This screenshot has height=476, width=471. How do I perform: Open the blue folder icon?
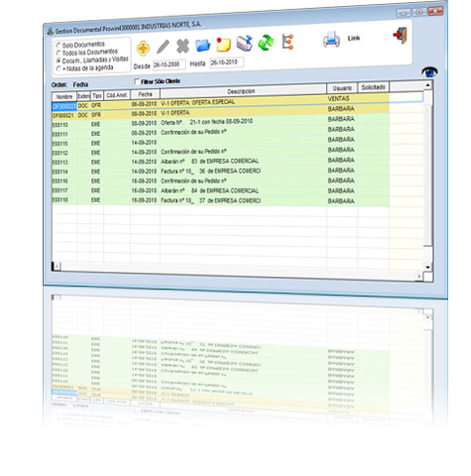[x=202, y=45]
